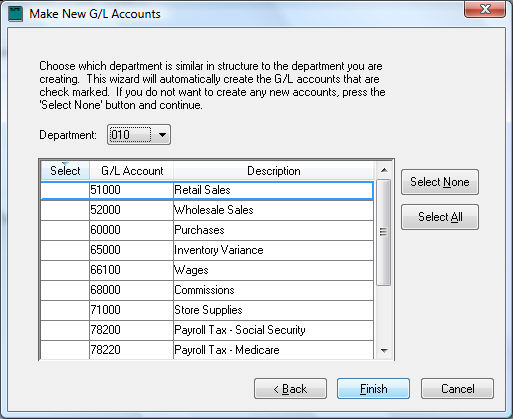Select the Wages account 66100
The image size is (513, 419).
(207, 270)
